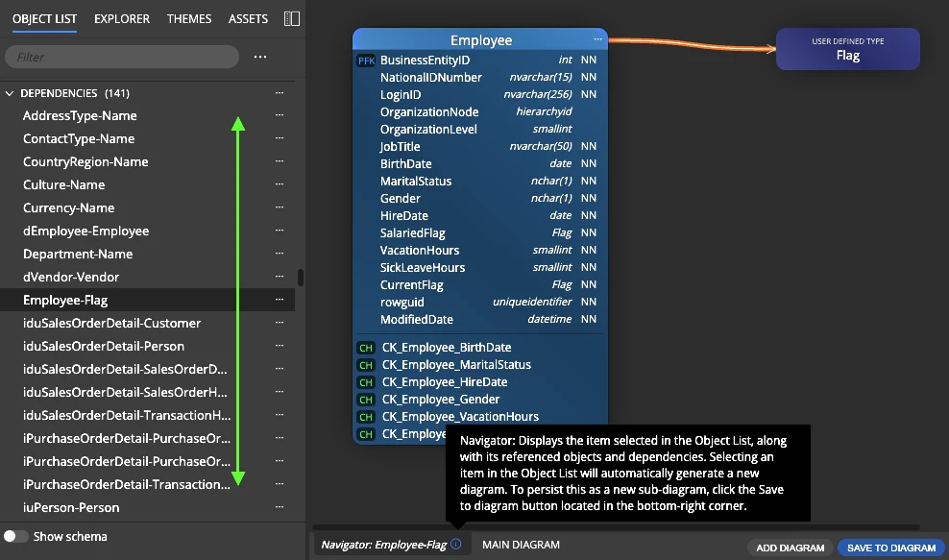Select Department-Name dependency

pos(78,254)
